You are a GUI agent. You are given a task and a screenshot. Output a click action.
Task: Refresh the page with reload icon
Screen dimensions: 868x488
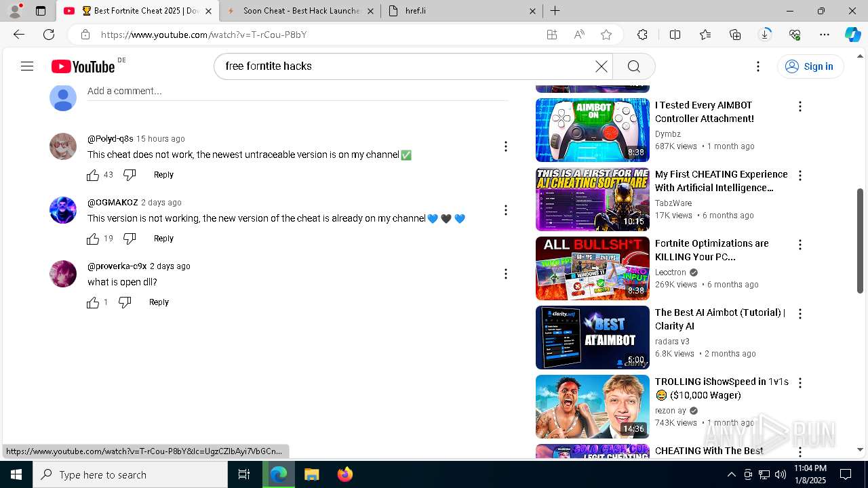[49, 35]
